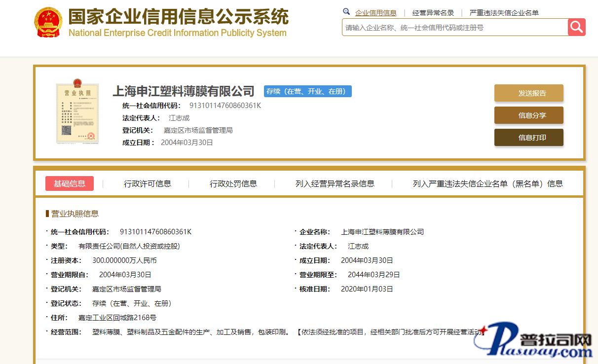This screenshot has width=598, height=364.
Task: Click the 国家企业信用信息公示系统 site title
Action: [x=178, y=17]
